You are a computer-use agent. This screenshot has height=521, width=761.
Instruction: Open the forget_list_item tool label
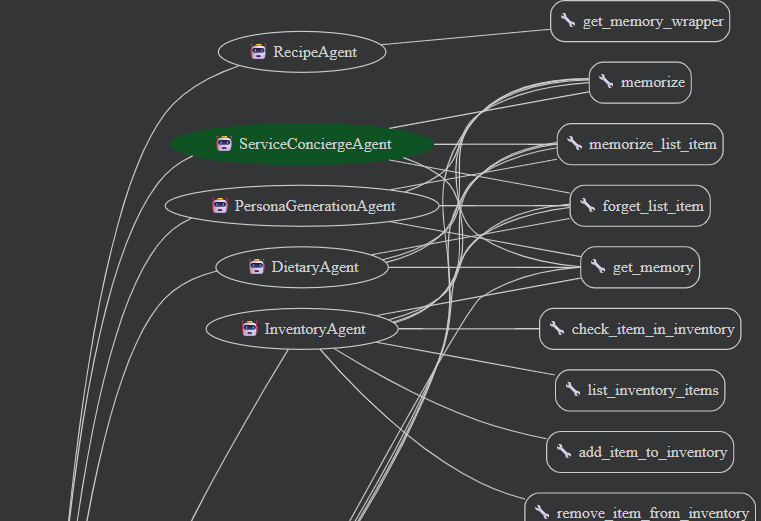click(x=653, y=206)
